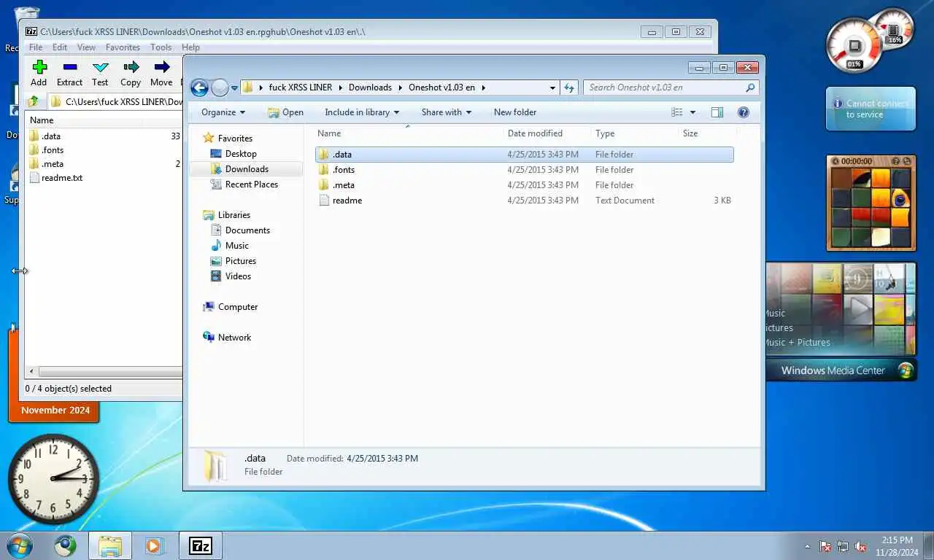Expand breadcrumb arrow after 'Oneshot v1.03 en'
The image size is (934, 560).
(483, 87)
